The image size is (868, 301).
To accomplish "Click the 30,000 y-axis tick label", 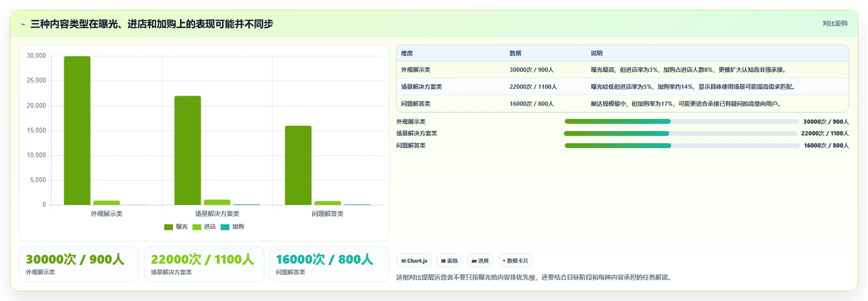I will point(36,56).
